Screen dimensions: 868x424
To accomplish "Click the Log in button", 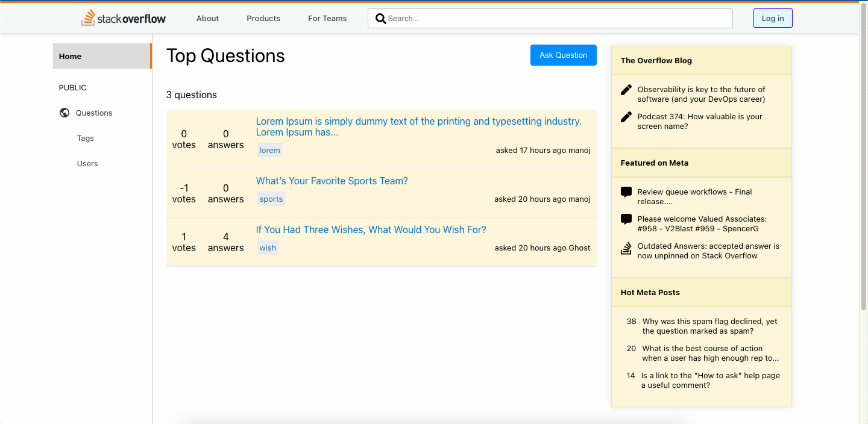I will (x=773, y=19).
